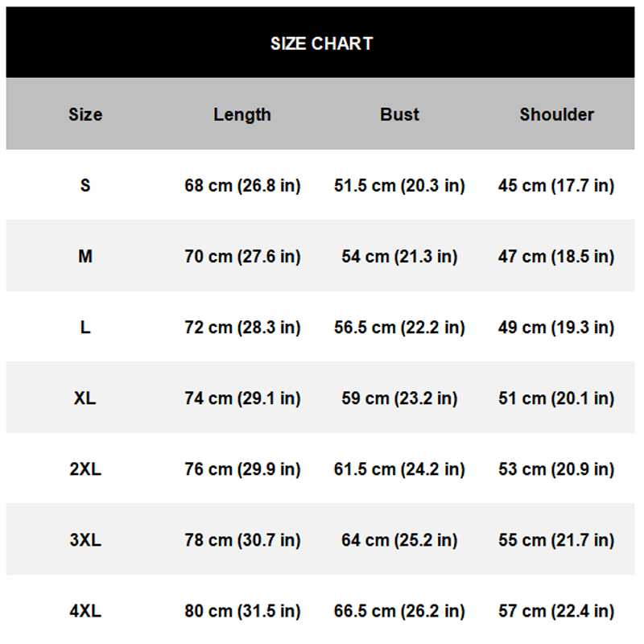
Task: Select the 49 cm (19.3 in) shoulder cell
Action: click(556, 328)
